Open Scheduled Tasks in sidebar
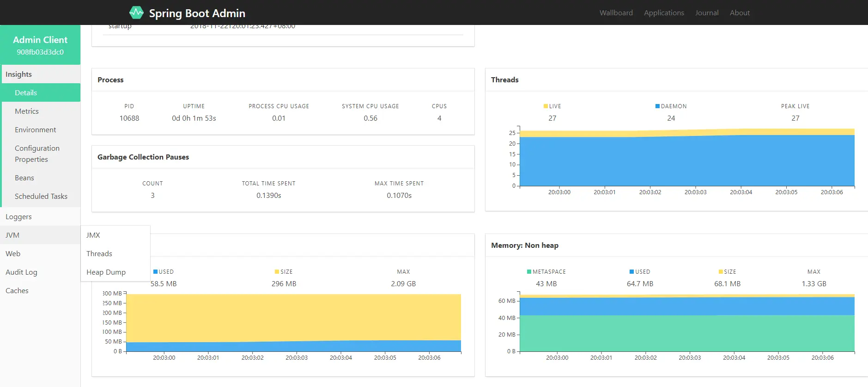868x387 pixels. [41, 196]
